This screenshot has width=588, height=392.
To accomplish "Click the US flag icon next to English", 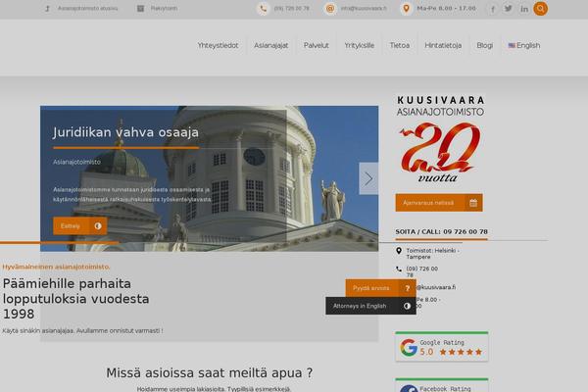I will [512, 45].
